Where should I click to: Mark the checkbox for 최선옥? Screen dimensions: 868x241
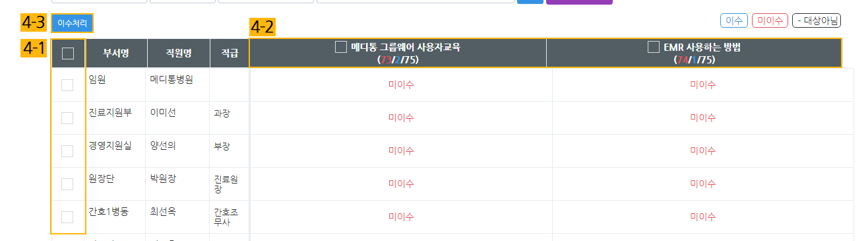pos(67,217)
